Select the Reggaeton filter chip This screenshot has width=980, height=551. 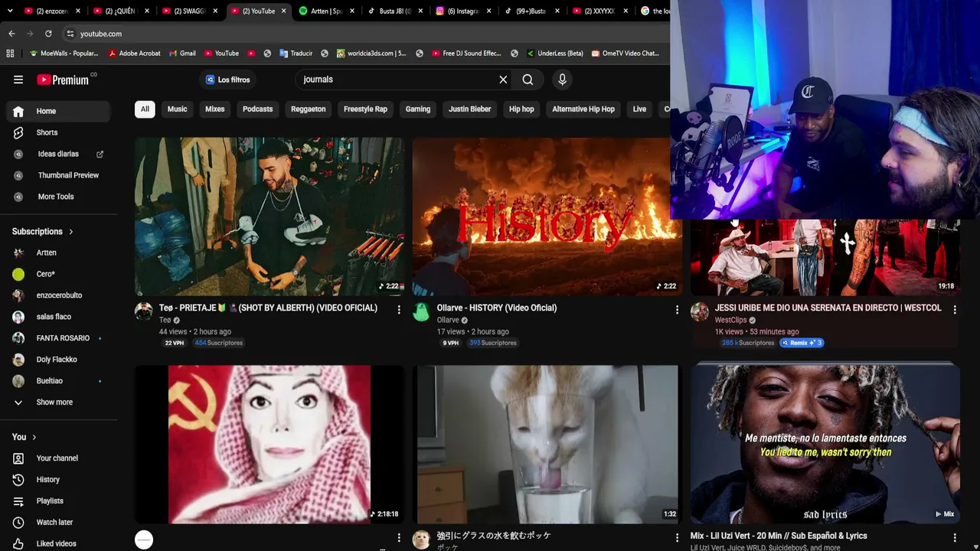(309, 109)
